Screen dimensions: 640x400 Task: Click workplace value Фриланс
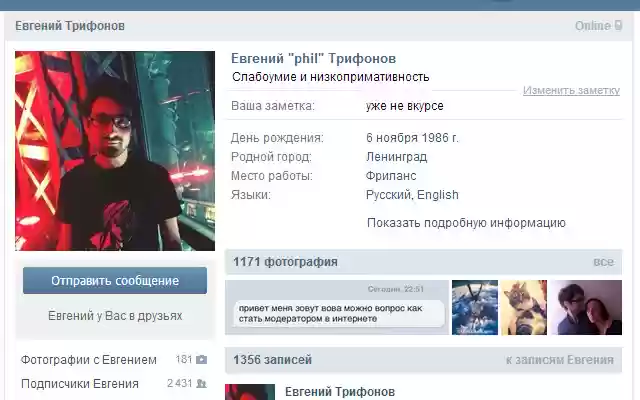391,176
